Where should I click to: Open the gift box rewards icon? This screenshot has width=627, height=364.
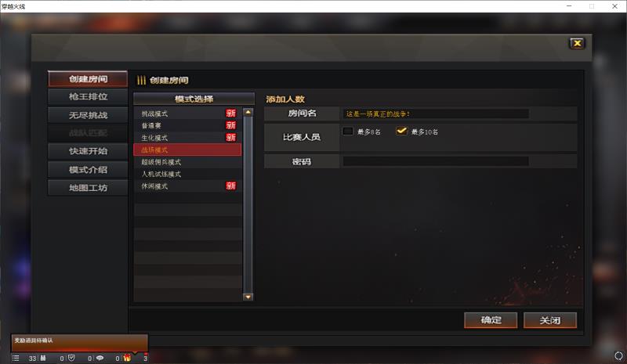click(127, 358)
